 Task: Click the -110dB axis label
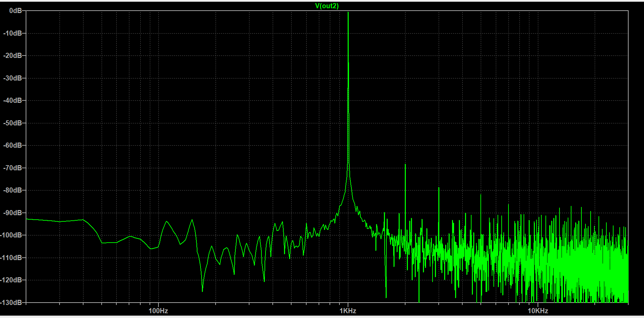11,258
